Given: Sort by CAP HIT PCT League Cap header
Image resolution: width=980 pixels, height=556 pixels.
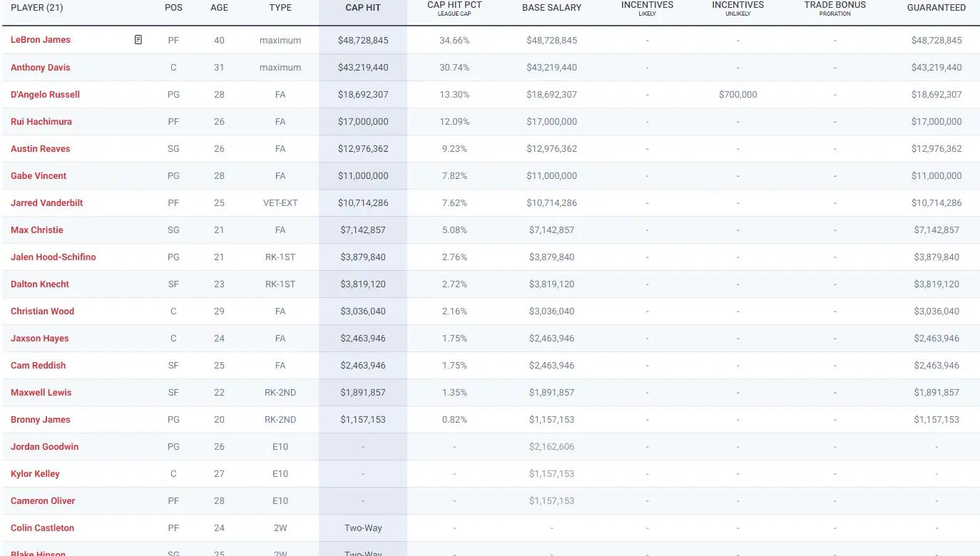Looking at the screenshot, I should (454, 8).
